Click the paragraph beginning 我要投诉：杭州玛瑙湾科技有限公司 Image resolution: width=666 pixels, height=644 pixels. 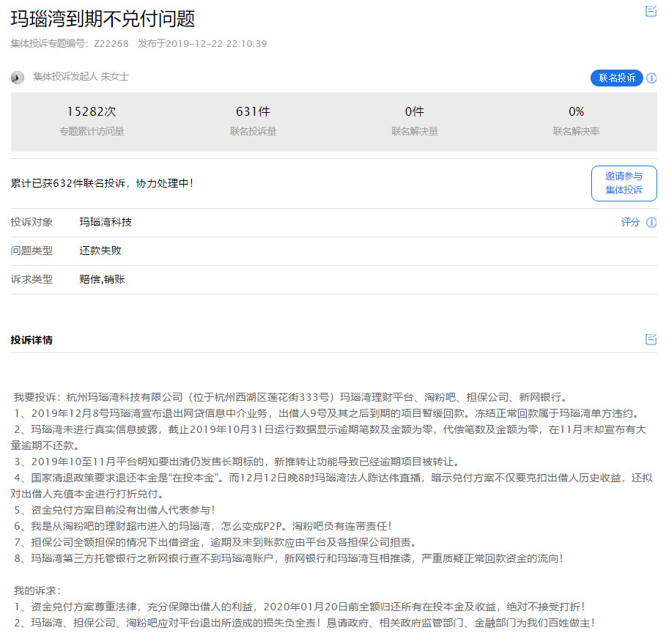pyautogui.click(x=291, y=397)
